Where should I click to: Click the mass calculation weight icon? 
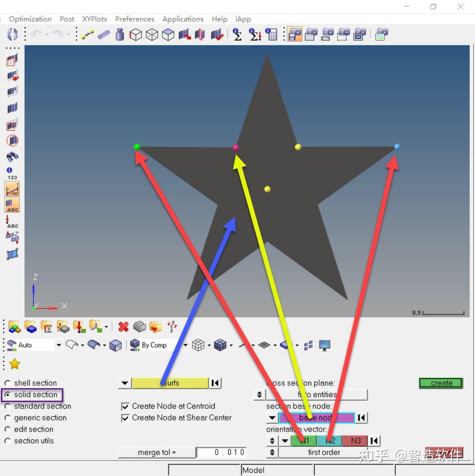120,34
